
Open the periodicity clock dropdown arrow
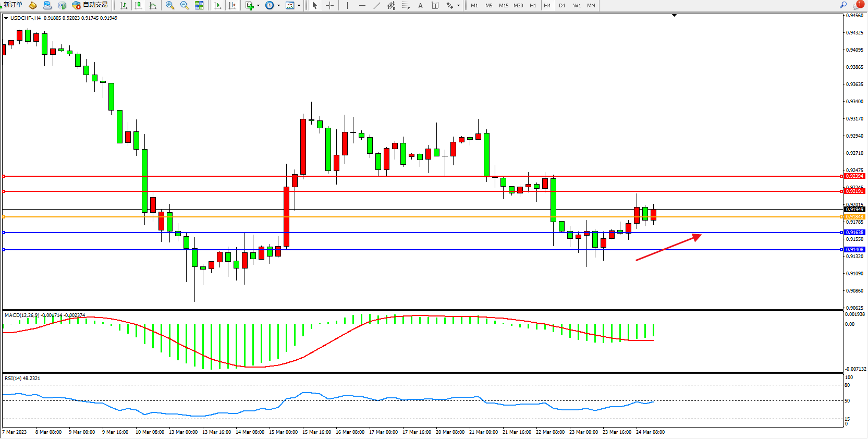[x=278, y=5]
